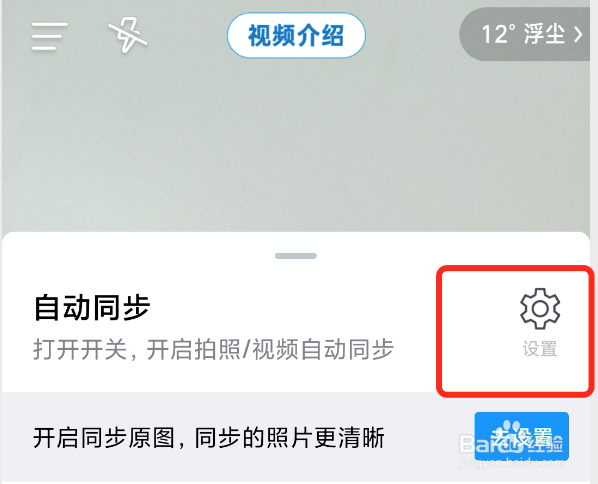Tap the 打开开关 auto-sync description text

click(x=214, y=349)
